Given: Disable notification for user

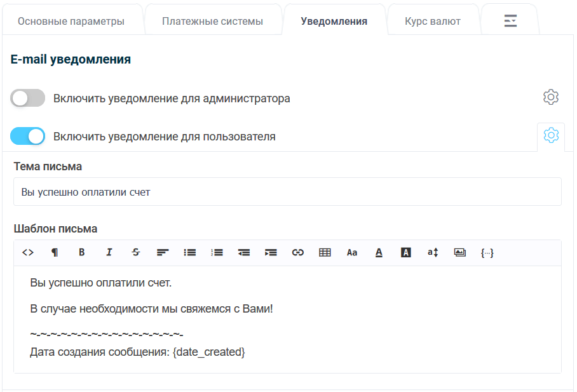Looking at the screenshot, I should click(27, 136).
